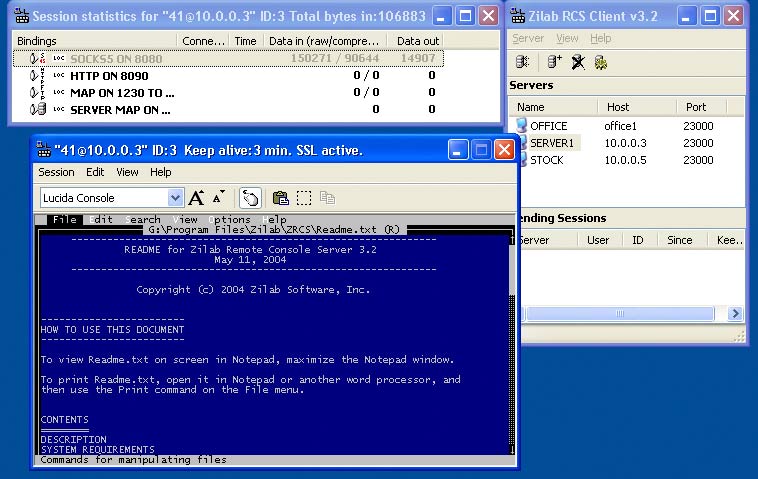Open the Help menu in session window

[160, 172]
